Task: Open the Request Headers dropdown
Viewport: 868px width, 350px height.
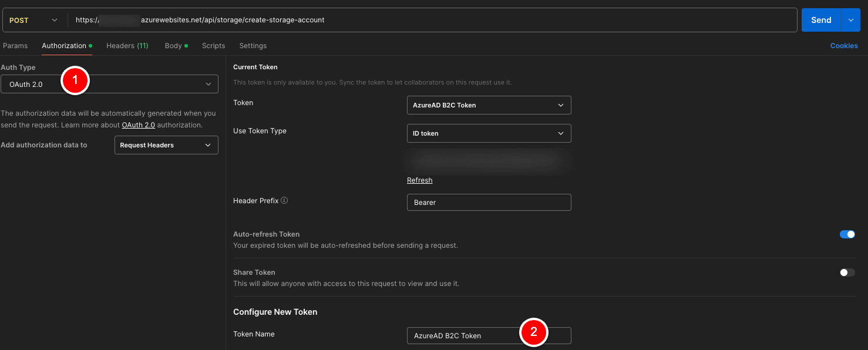Action: pos(166,145)
